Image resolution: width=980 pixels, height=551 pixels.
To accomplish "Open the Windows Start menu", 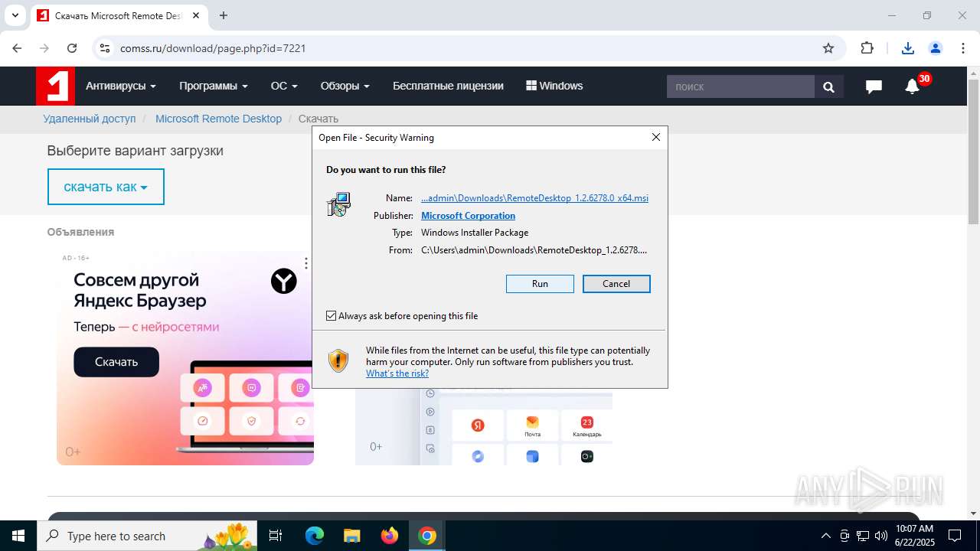I will (x=18, y=536).
